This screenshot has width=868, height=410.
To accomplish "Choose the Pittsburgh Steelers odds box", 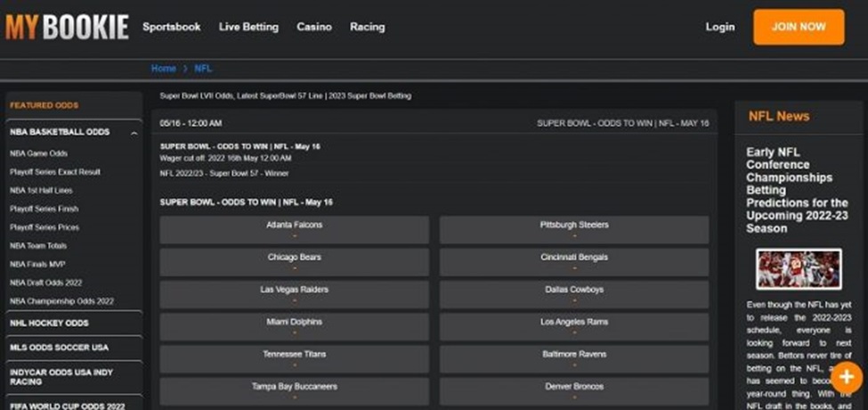I will tap(574, 229).
